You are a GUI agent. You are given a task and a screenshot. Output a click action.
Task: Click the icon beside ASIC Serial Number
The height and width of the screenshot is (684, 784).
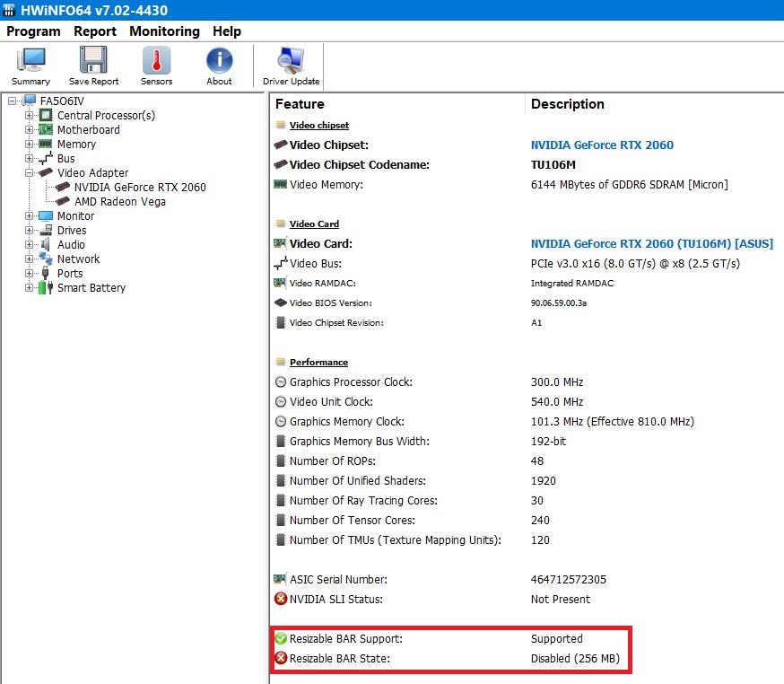point(281,579)
